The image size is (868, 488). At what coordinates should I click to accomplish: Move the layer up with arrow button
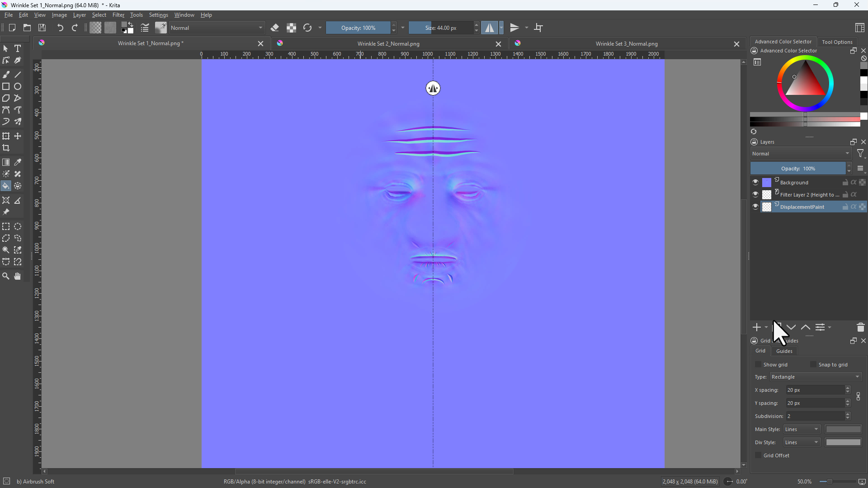[x=806, y=327]
